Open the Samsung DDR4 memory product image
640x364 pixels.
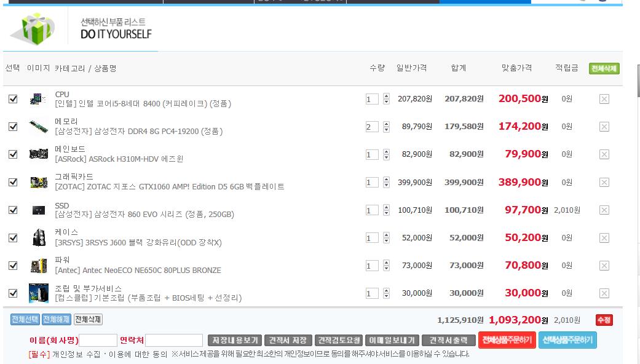(38, 127)
